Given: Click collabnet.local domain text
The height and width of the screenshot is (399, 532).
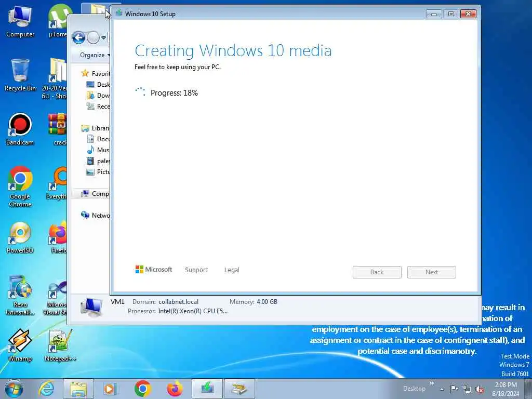Looking at the screenshot, I should click(x=179, y=302).
